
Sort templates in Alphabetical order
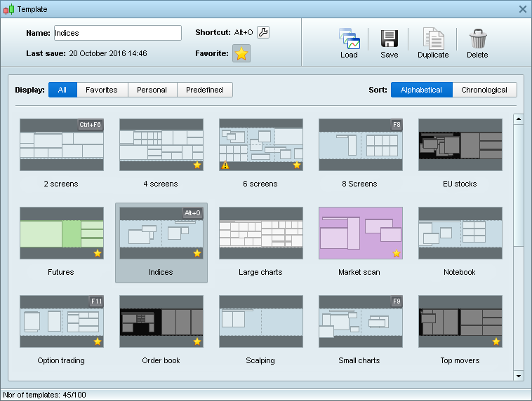pos(421,90)
